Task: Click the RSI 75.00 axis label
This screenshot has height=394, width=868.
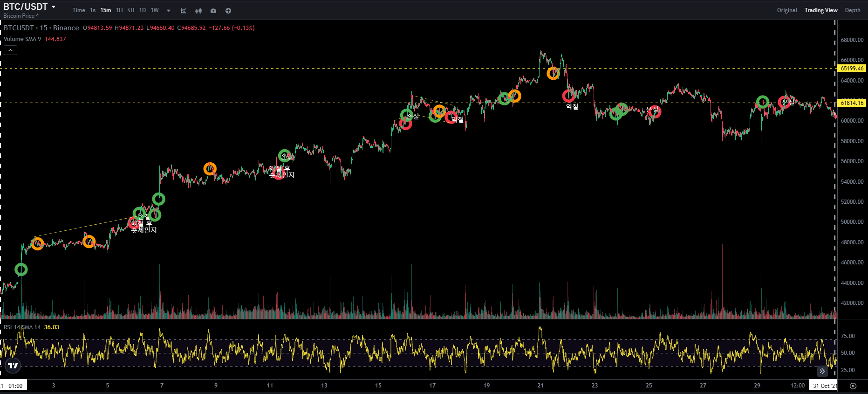Action: 848,336
